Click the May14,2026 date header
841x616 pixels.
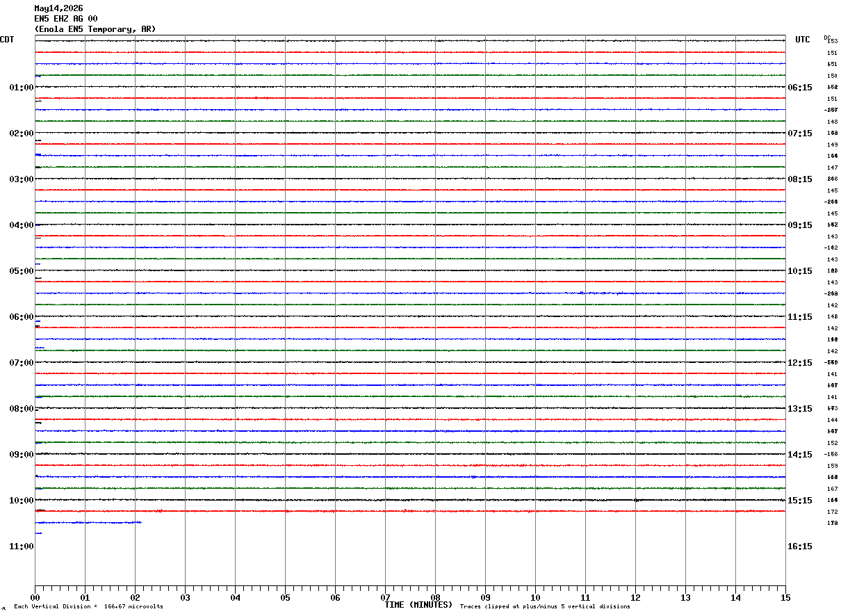(58, 8)
